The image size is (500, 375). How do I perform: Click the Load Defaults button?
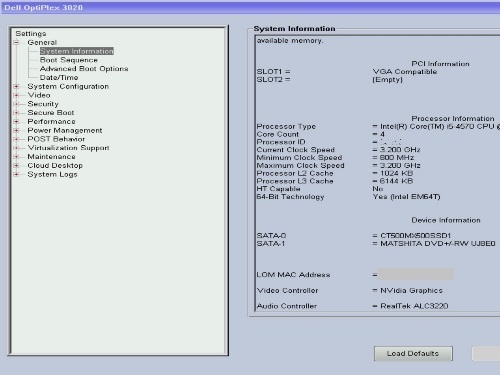(x=413, y=353)
